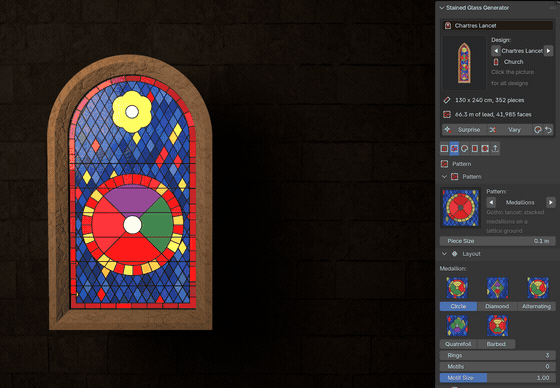Click the yellow flower rosette in the window
560x388 pixels.
(132, 111)
